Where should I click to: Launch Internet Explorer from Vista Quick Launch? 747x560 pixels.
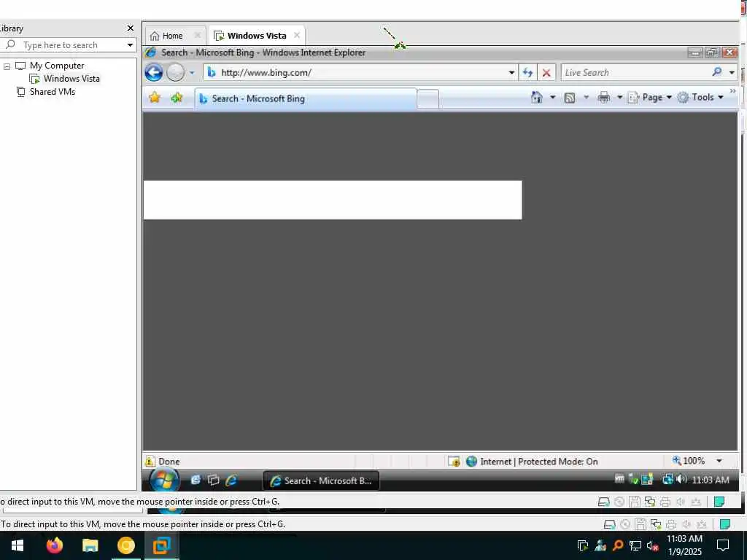coord(231,480)
